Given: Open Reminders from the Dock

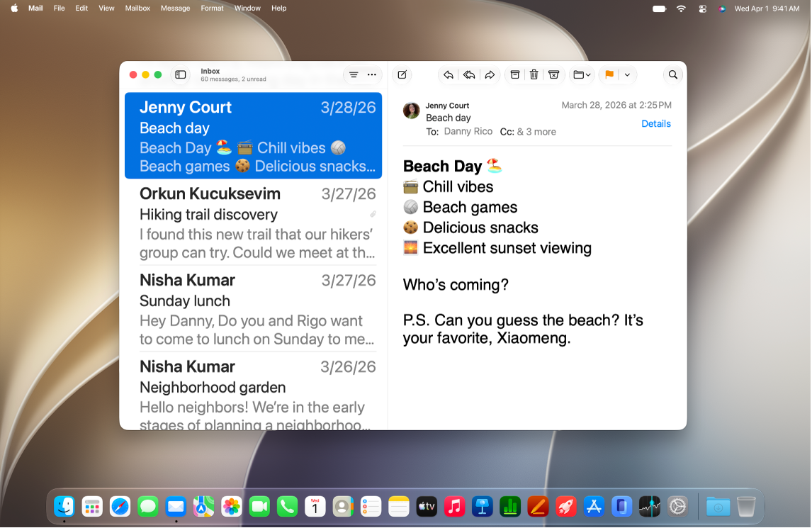Looking at the screenshot, I should (x=371, y=506).
